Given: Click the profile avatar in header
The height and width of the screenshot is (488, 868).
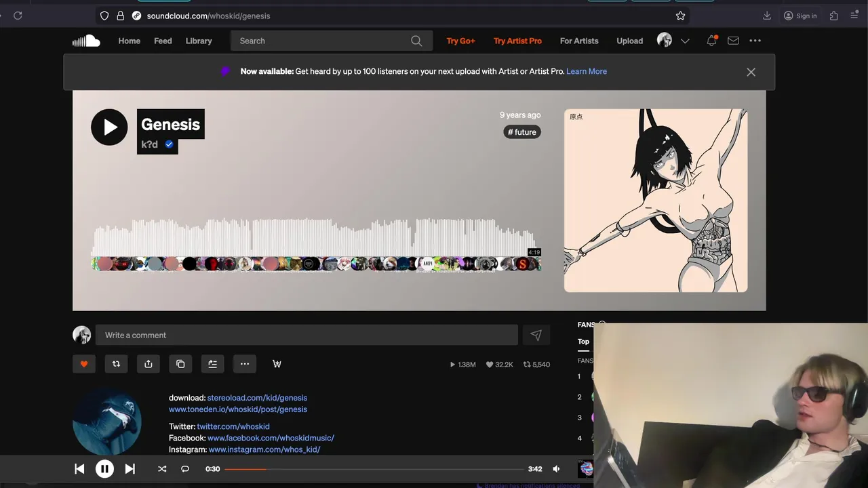Looking at the screenshot, I should 665,41.
